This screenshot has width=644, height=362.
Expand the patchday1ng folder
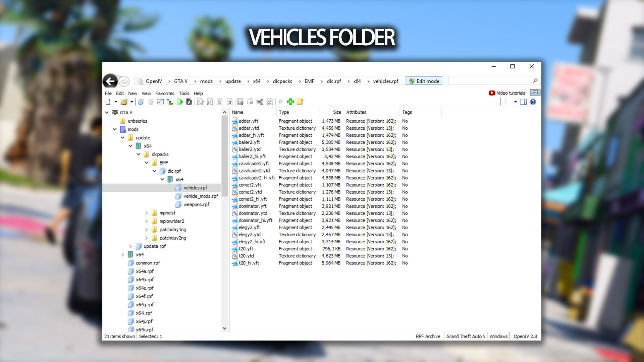coord(146,229)
